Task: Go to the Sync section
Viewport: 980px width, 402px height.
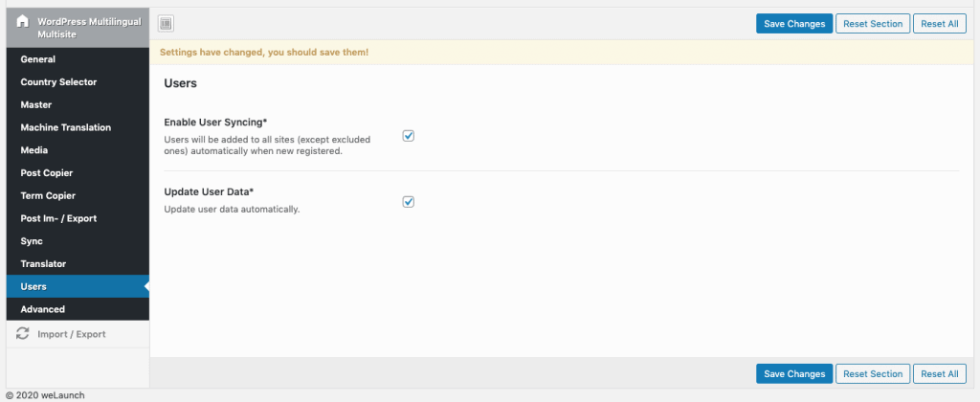Action: pyautogui.click(x=32, y=241)
